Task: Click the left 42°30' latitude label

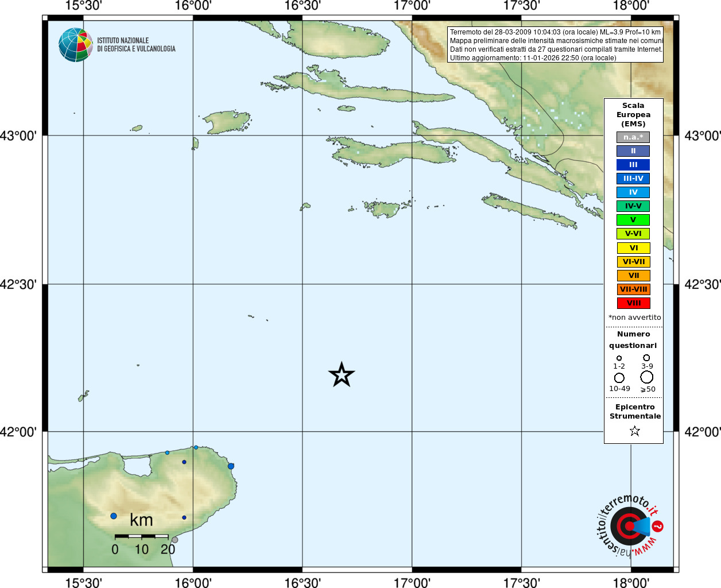Action: (18, 284)
